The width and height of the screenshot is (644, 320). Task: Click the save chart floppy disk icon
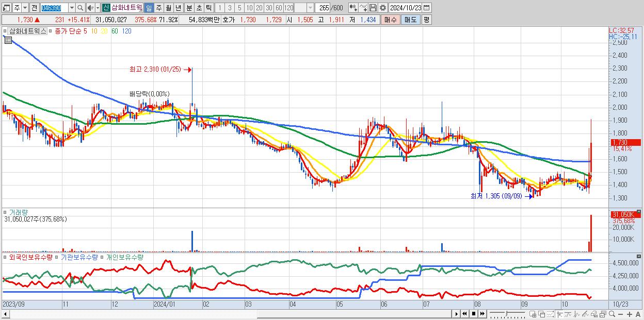[x=373, y=8]
